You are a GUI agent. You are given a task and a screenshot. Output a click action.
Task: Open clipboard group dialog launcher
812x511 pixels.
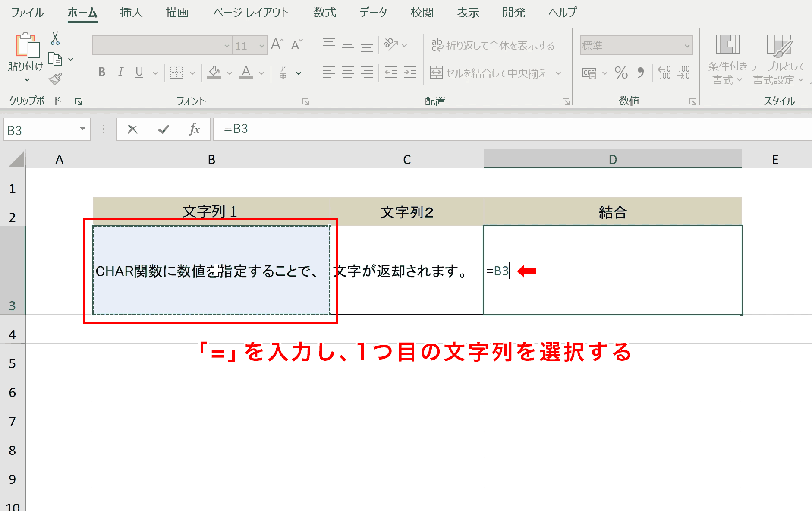point(79,101)
